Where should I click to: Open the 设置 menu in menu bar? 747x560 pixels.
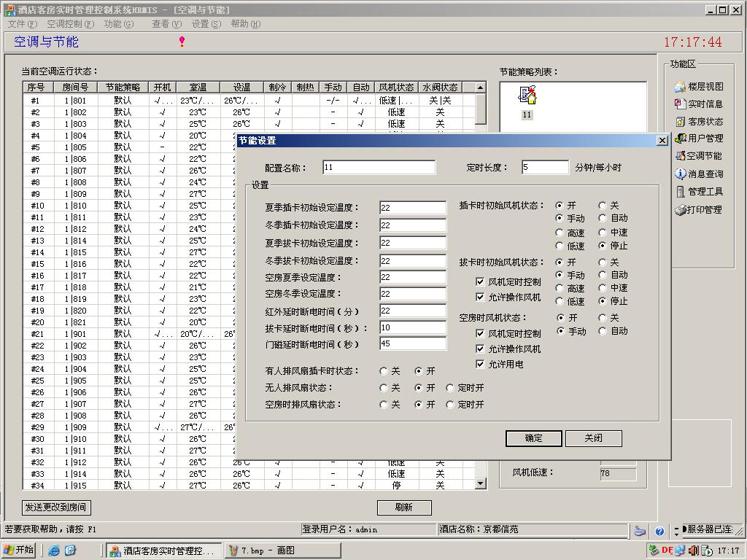pyautogui.click(x=205, y=24)
